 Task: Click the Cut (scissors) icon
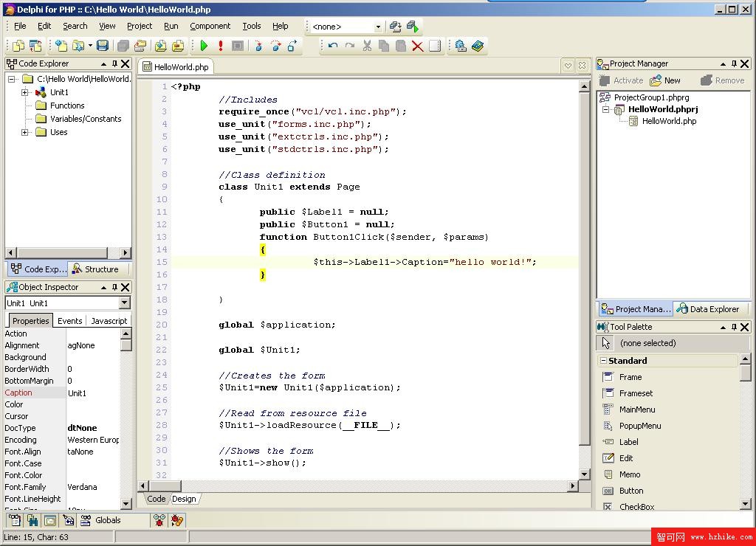(367, 46)
